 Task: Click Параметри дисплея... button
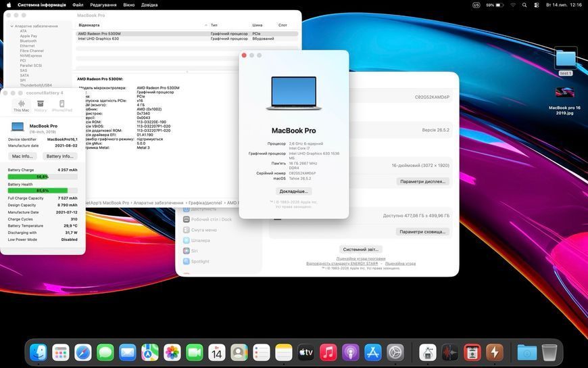(x=422, y=181)
